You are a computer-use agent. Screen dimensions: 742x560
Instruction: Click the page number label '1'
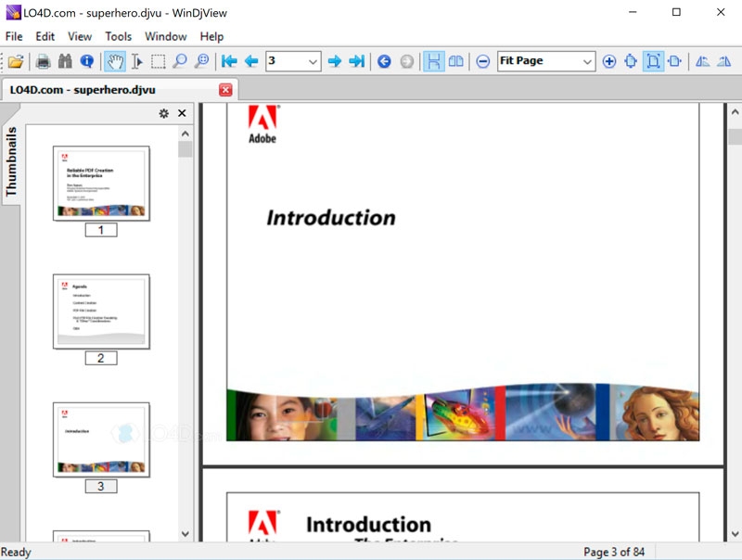[x=101, y=230]
